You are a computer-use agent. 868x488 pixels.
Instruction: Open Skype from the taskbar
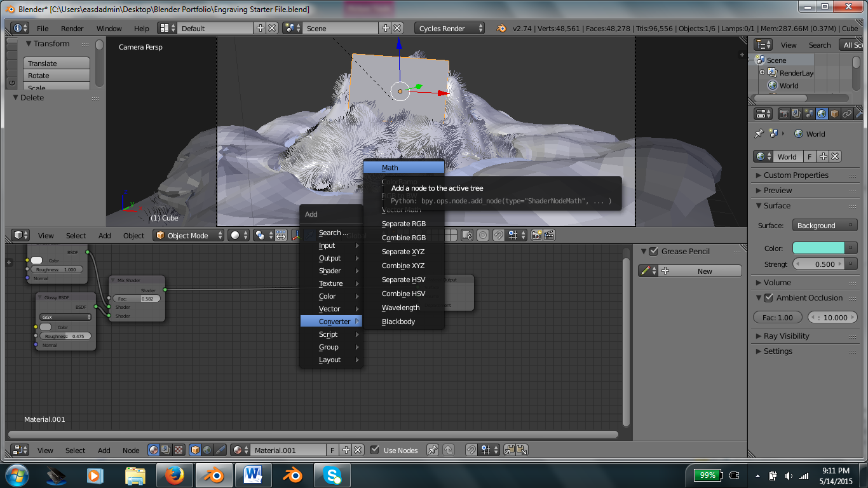pyautogui.click(x=332, y=475)
